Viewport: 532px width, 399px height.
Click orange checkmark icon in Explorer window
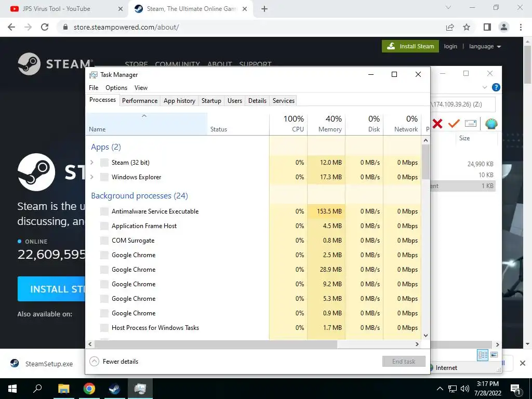click(x=454, y=124)
